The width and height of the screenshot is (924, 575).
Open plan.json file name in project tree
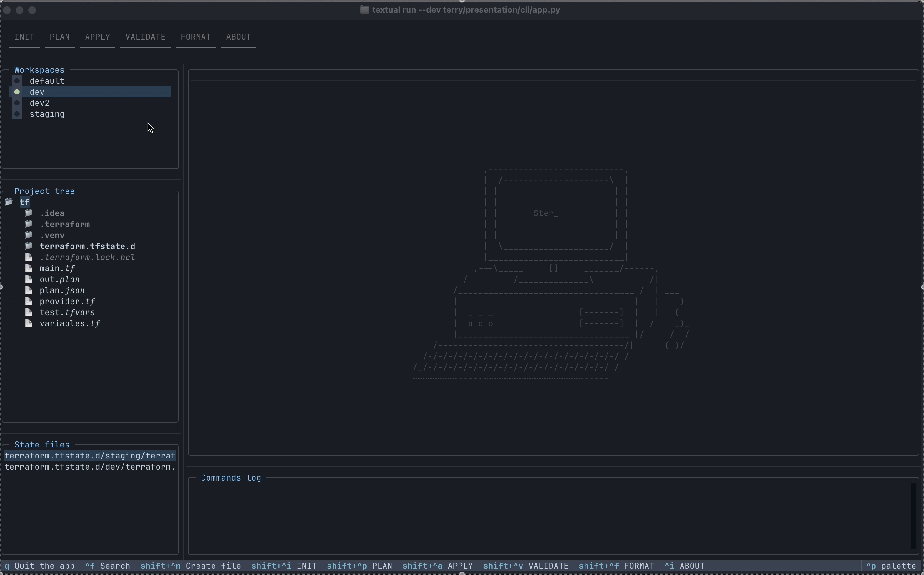[x=62, y=291]
